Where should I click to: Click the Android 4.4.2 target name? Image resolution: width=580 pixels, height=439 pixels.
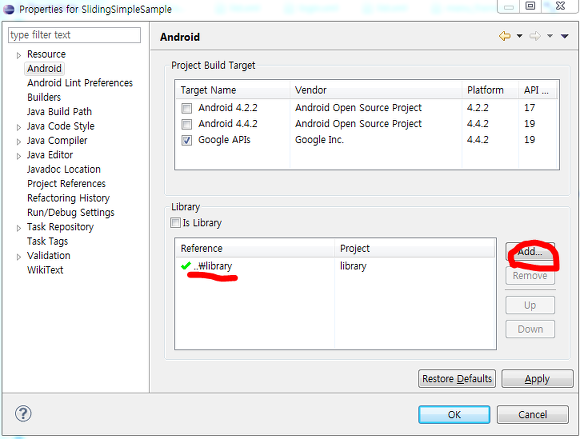pyautogui.click(x=228, y=124)
